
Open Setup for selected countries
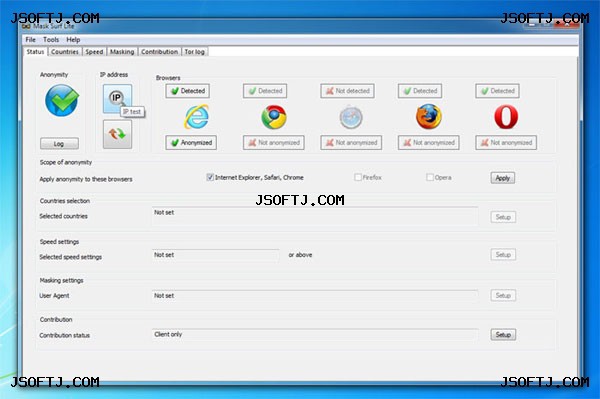pyautogui.click(x=503, y=217)
